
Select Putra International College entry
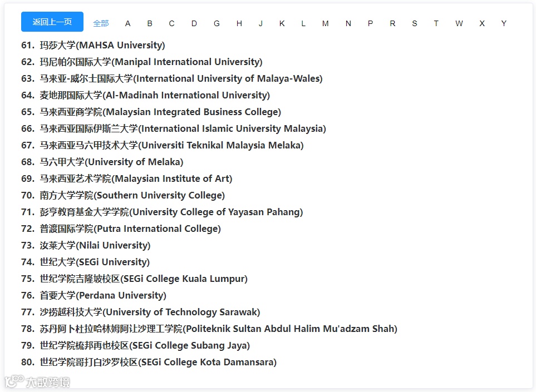(x=121, y=229)
